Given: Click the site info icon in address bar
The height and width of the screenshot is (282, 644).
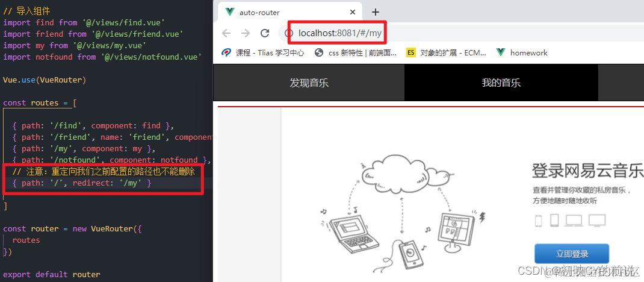Looking at the screenshot, I should point(289,33).
